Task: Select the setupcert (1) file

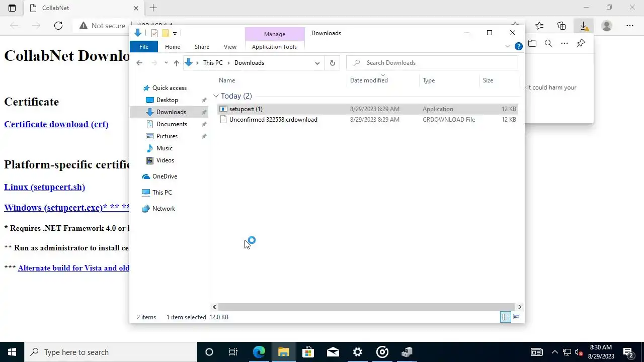Action: click(368, 109)
